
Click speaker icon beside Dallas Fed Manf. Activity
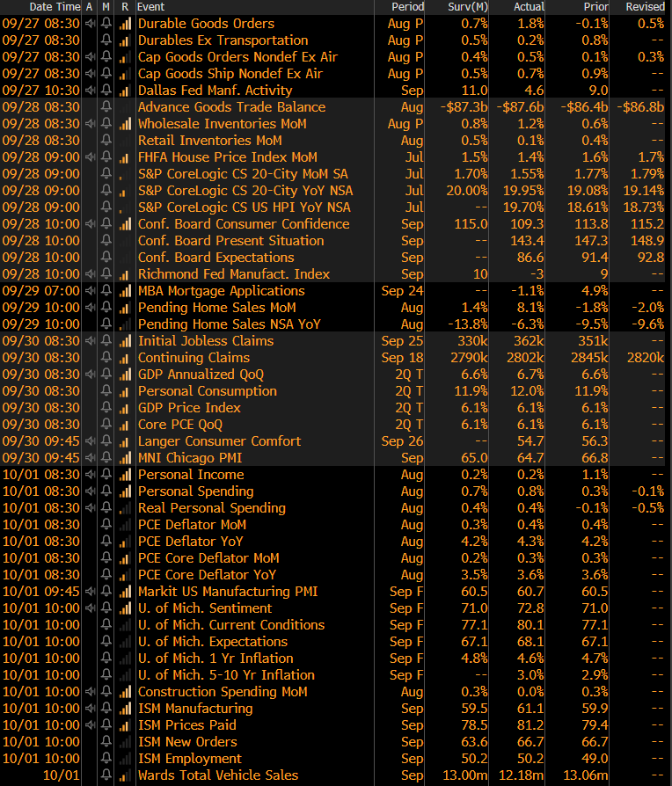coord(90,91)
